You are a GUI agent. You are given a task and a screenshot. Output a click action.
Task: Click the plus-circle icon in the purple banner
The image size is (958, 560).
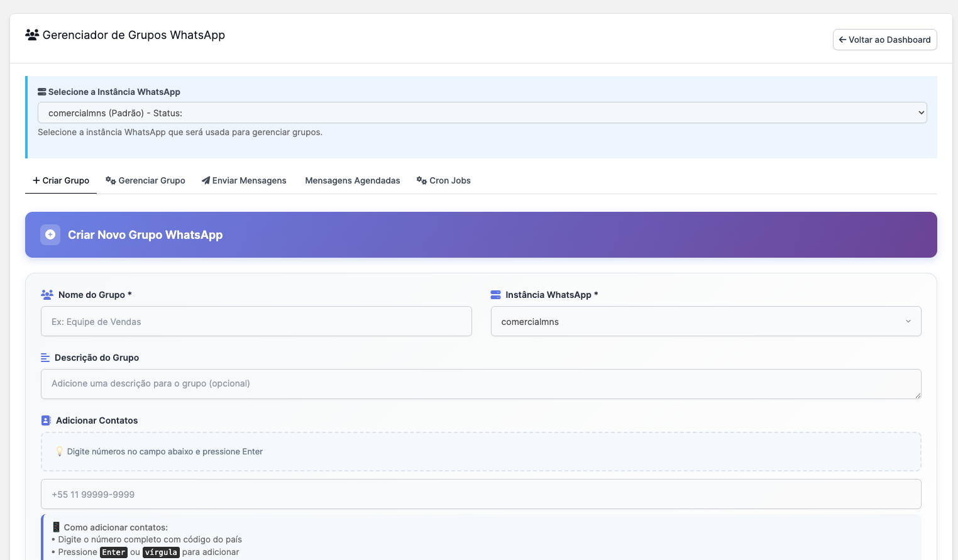click(x=50, y=234)
